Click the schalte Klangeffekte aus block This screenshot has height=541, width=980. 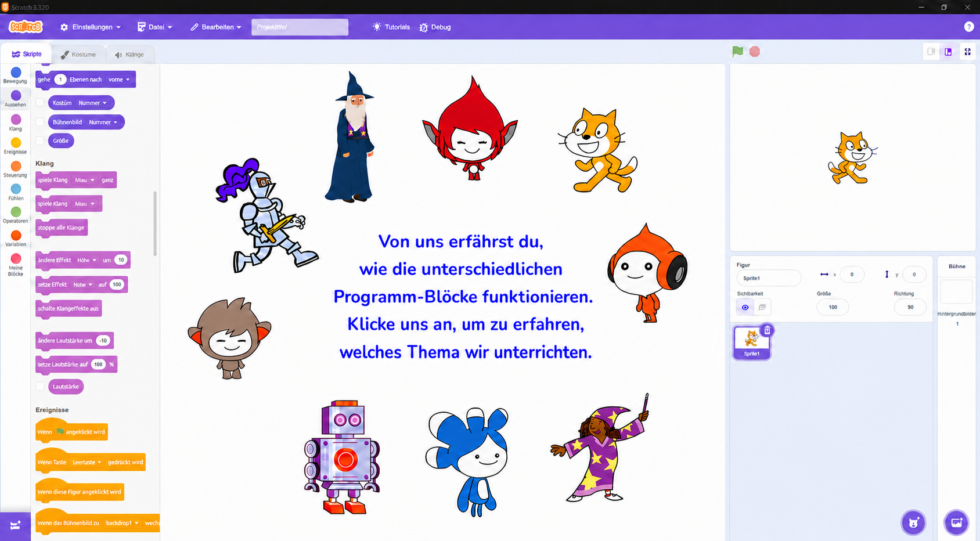pyautogui.click(x=69, y=308)
